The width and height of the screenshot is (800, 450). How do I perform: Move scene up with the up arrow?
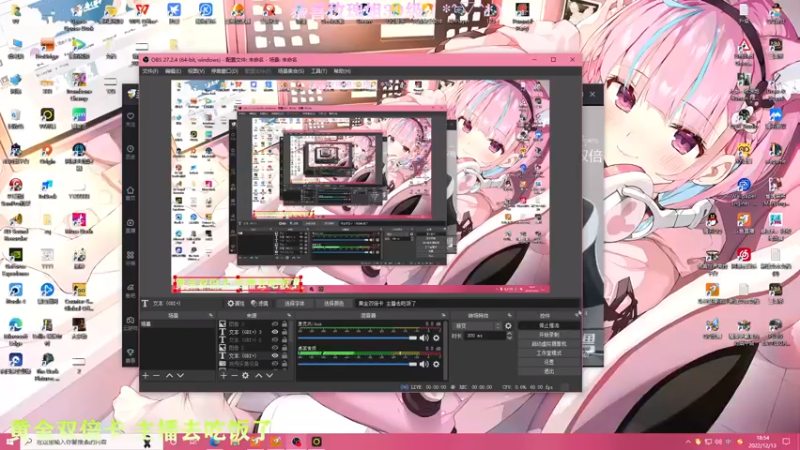169,376
